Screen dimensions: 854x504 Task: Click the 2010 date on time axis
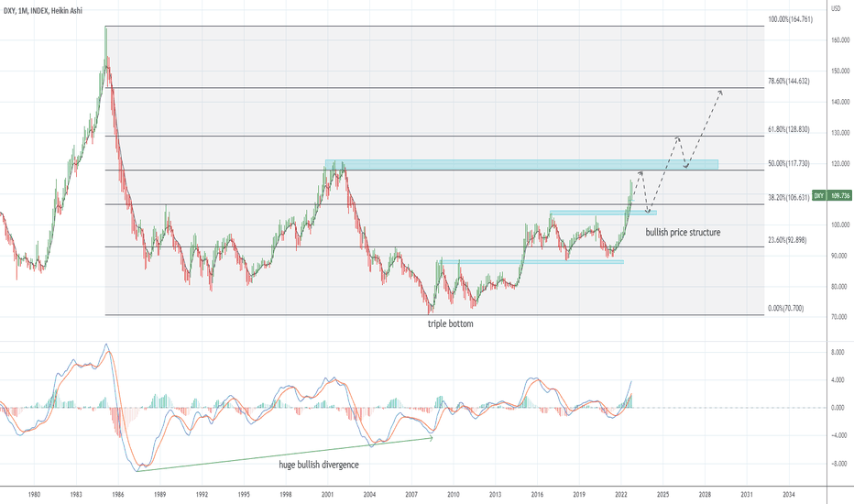(454, 495)
